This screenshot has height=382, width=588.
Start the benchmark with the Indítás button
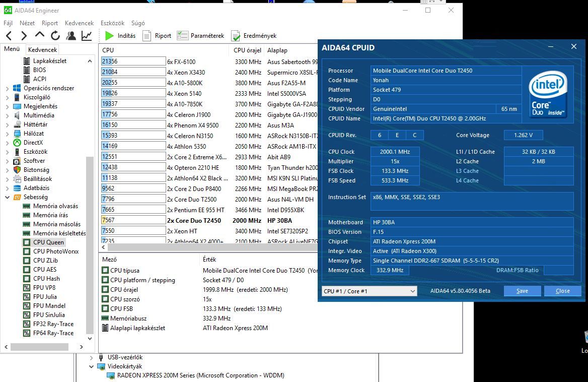(120, 36)
